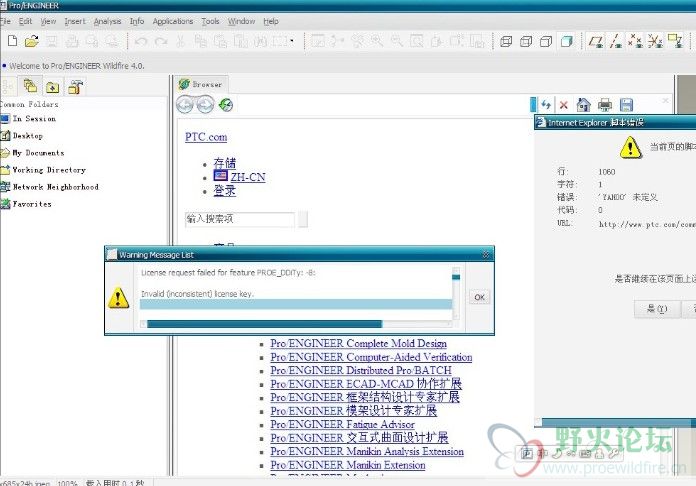The height and width of the screenshot is (486, 696).
Task: Click the grayed Save icon in the toolbar
Action: pos(51,42)
